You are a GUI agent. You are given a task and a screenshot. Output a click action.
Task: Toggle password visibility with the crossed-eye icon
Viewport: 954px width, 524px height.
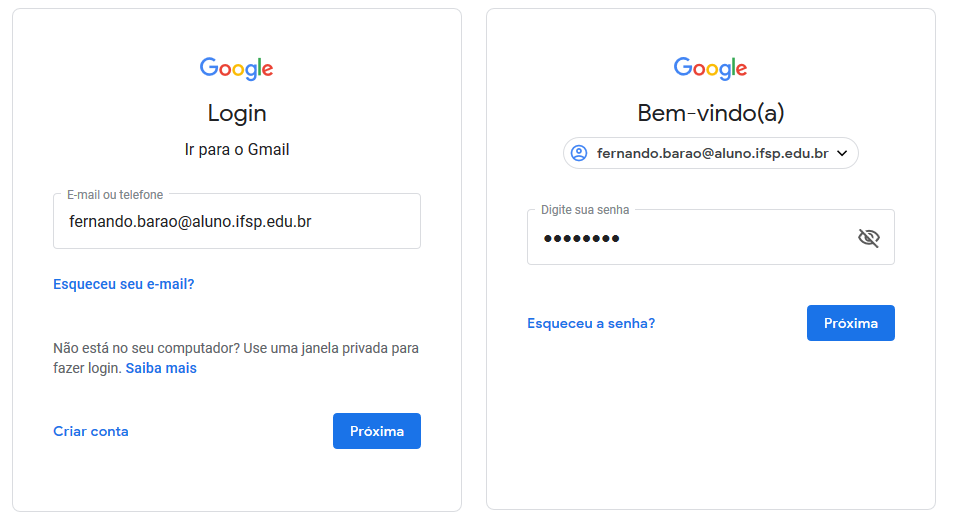tap(868, 237)
